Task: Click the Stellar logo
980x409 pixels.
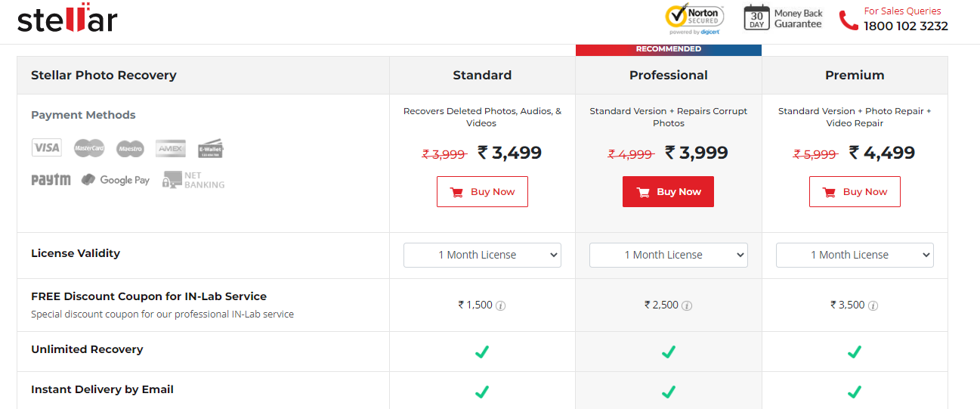Action: [67, 17]
